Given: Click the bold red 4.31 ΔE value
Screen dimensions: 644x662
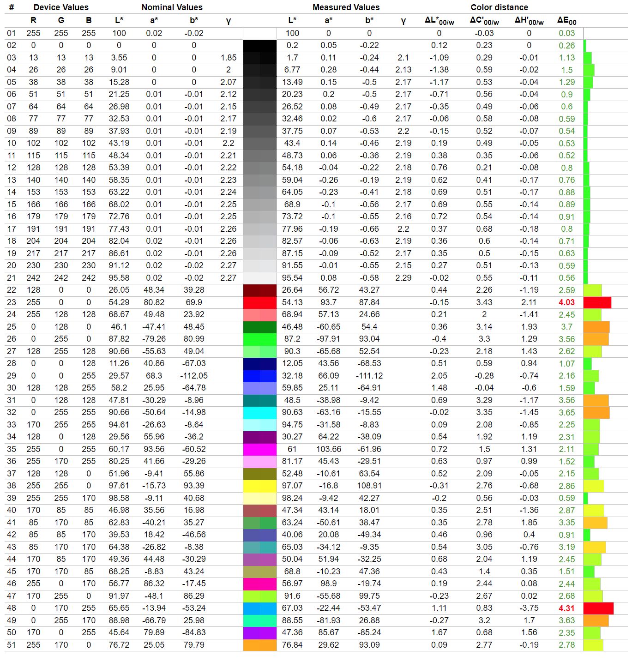Looking at the screenshot, I should coord(566,608).
